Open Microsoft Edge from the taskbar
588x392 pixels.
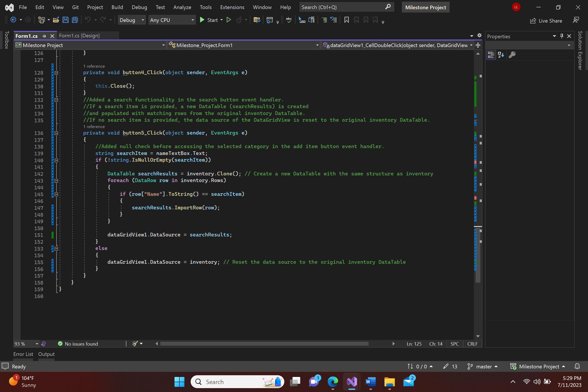[333, 382]
